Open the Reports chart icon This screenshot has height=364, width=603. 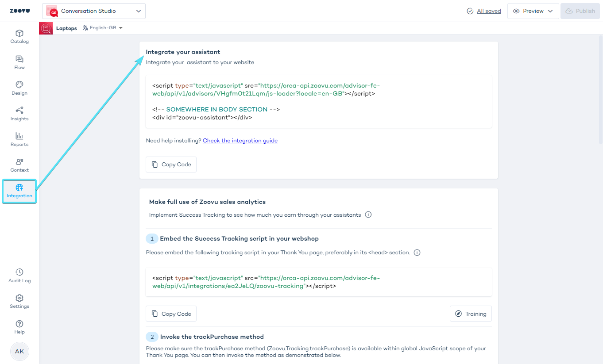point(19,136)
